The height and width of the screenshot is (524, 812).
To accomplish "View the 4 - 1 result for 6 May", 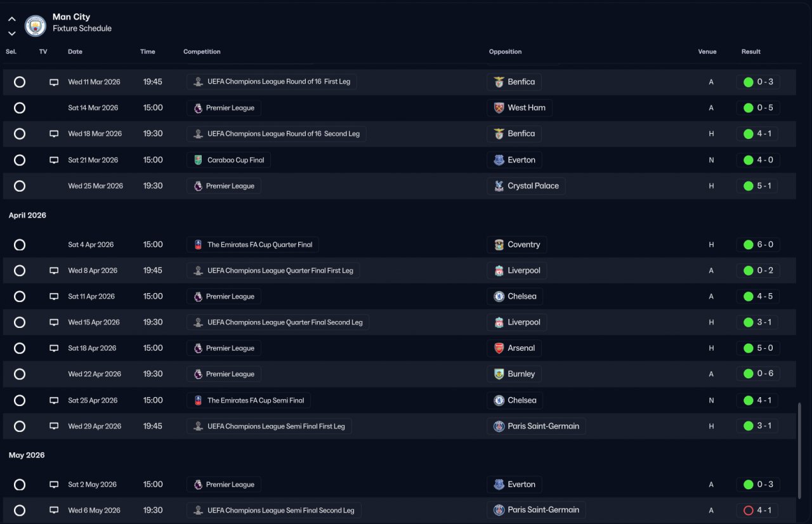I will [x=758, y=510].
